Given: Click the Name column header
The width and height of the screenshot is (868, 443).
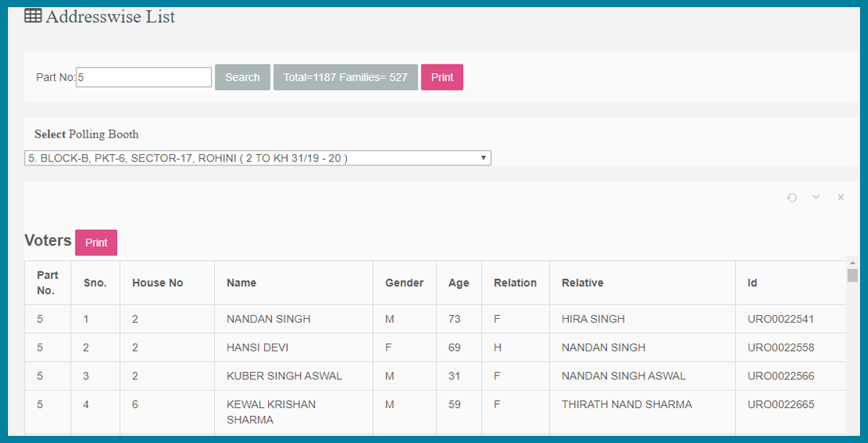Looking at the screenshot, I should coord(241,282).
